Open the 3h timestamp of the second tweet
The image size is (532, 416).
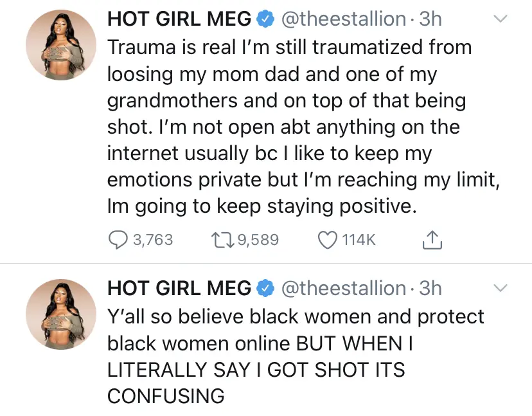coord(430,289)
